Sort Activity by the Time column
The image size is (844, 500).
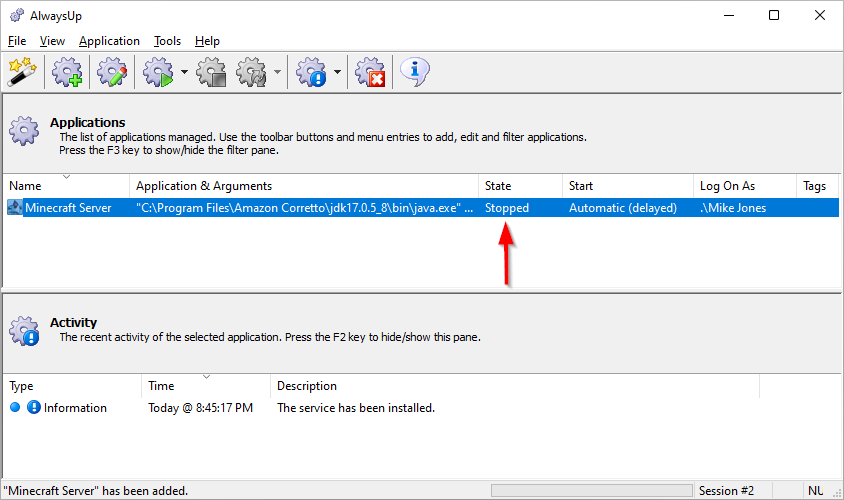point(206,386)
